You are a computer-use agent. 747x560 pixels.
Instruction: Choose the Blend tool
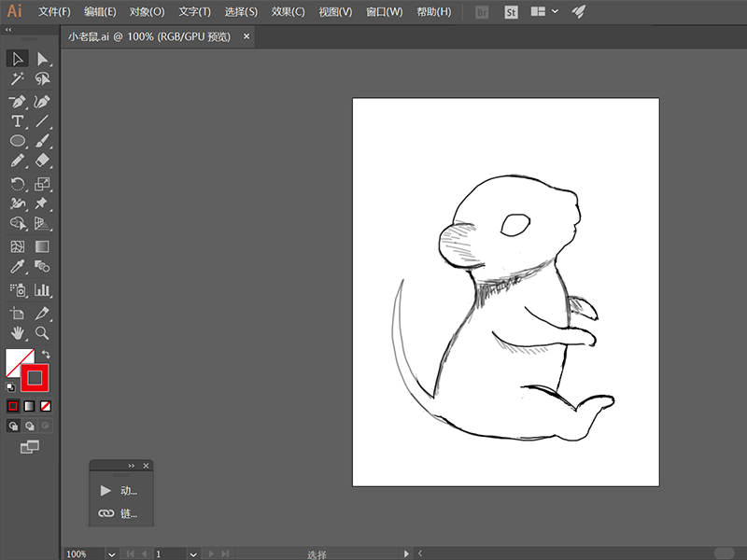pos(42,267)
